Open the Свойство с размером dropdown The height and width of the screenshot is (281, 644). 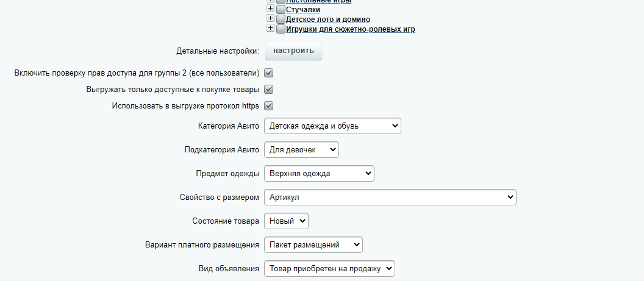click(390, 197)
